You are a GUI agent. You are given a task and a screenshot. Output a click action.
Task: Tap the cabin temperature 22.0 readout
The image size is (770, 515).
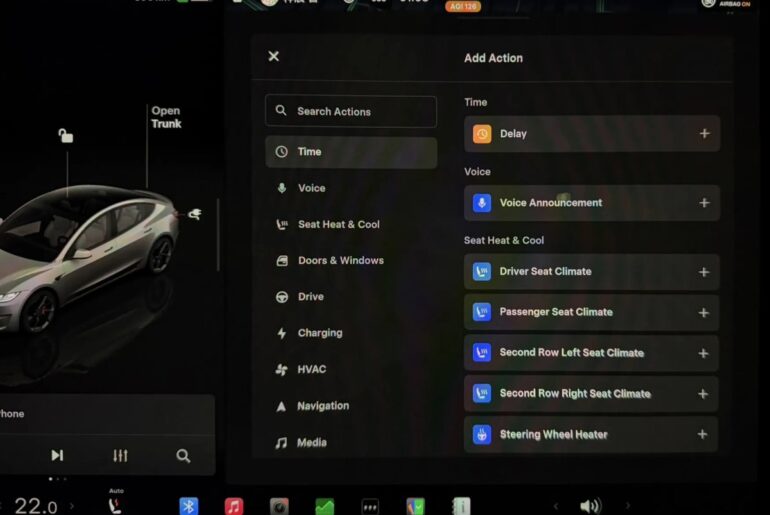click(36, 506)
